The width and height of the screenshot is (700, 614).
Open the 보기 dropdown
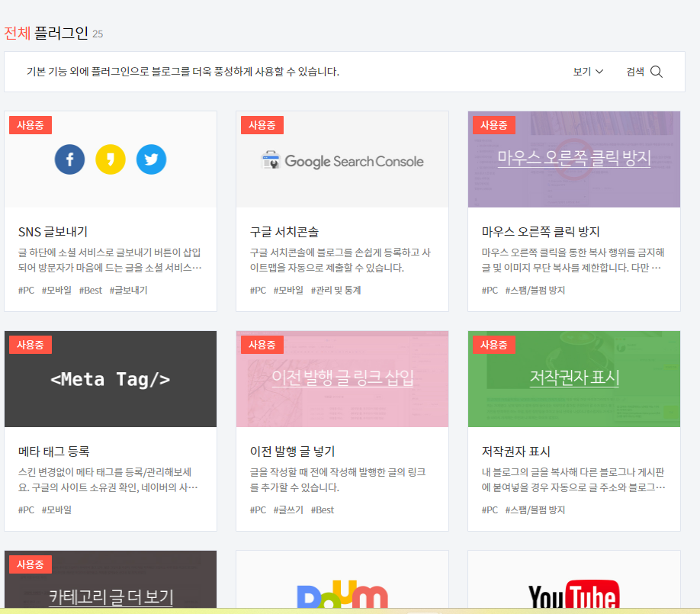click(588, 72)
